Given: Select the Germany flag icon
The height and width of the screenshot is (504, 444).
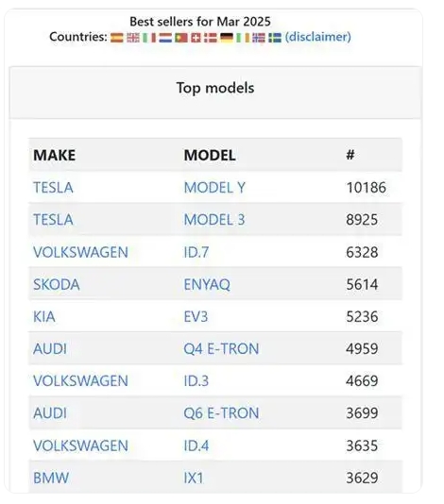Looking at the screenshot, I should click(x=227, y=38).
